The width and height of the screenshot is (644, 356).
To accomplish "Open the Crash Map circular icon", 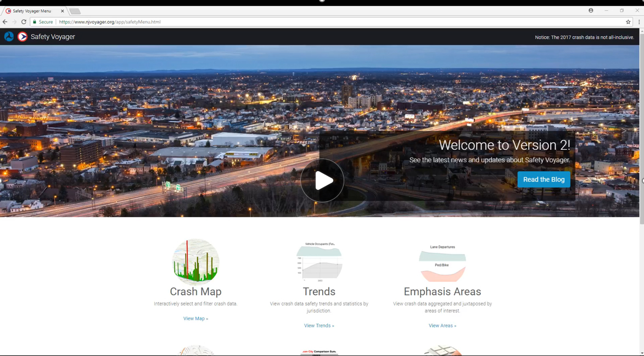I will (x=195, y=262).
